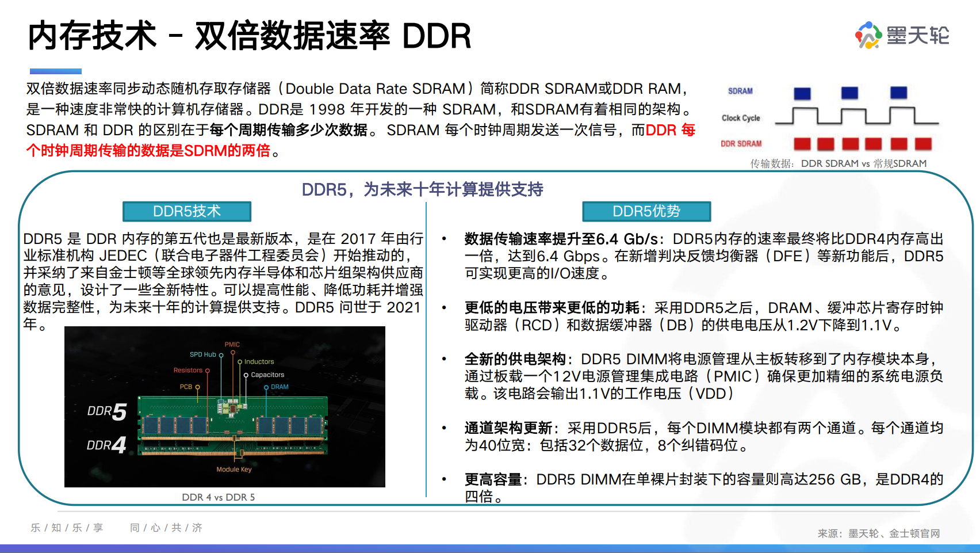Click the first red DDR SDRAM data block
This screenshot has height=553, width=980.
(802, 144)
